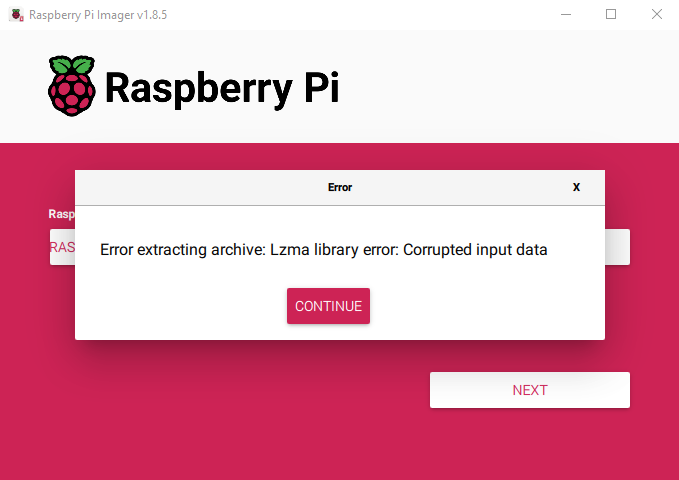Click the partially hidden Rasp label above device button
Viewport: 679px width, 480px height.
[61, 214]
